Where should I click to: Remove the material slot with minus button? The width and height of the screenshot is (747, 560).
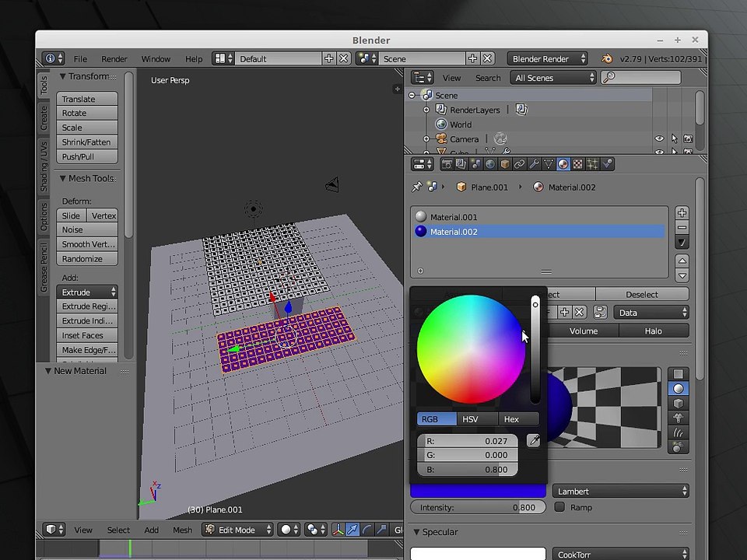click(682, 227)
